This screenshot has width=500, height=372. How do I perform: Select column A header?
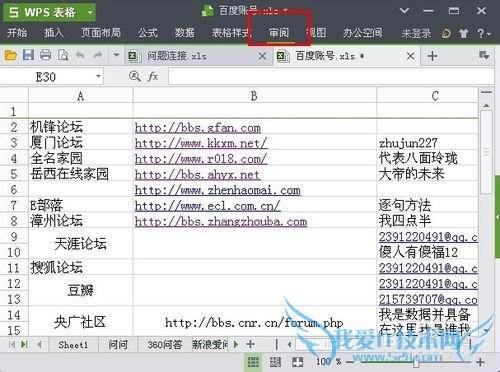tap(81, 96)
